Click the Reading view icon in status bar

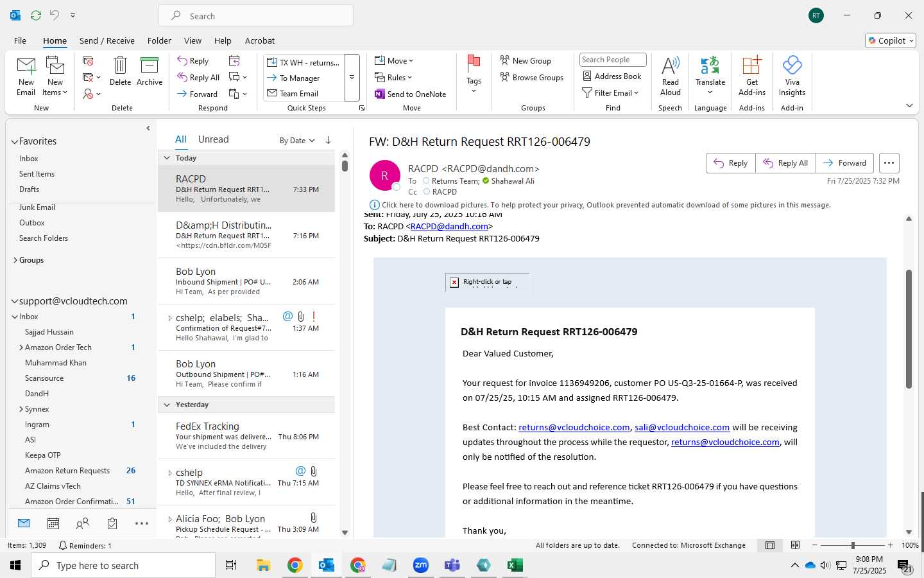pyautogui.click(x=795, y=545)
